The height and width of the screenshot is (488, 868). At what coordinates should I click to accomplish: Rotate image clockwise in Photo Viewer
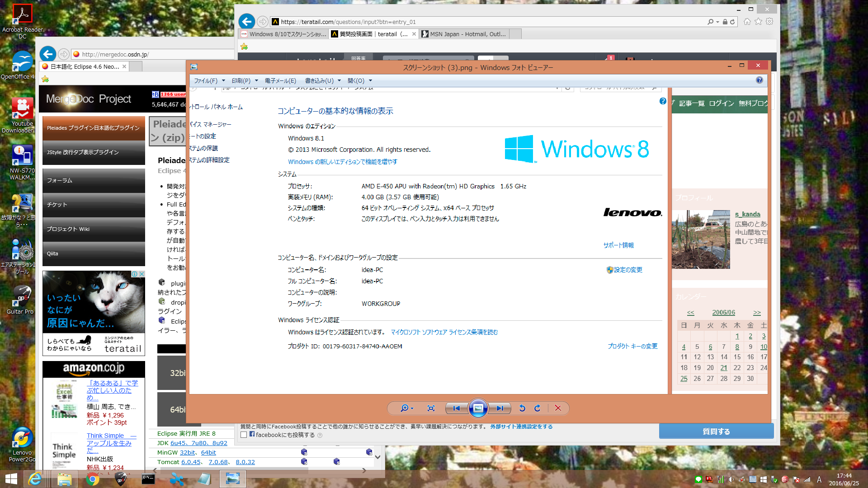coord(538,408)
